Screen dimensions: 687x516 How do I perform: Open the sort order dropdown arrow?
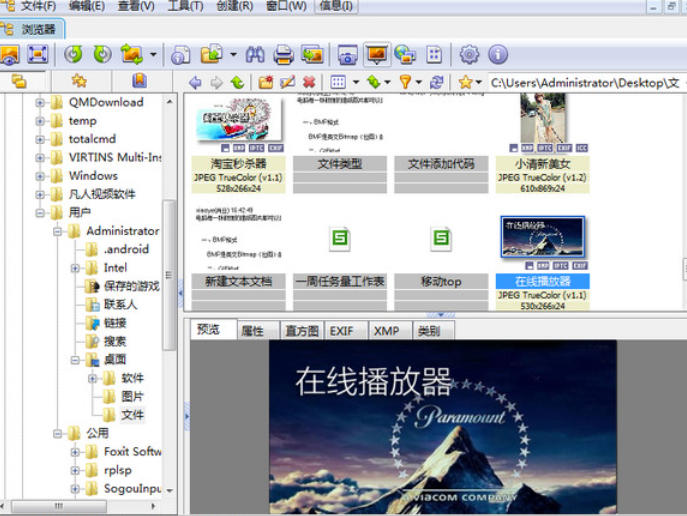[387, 82]
